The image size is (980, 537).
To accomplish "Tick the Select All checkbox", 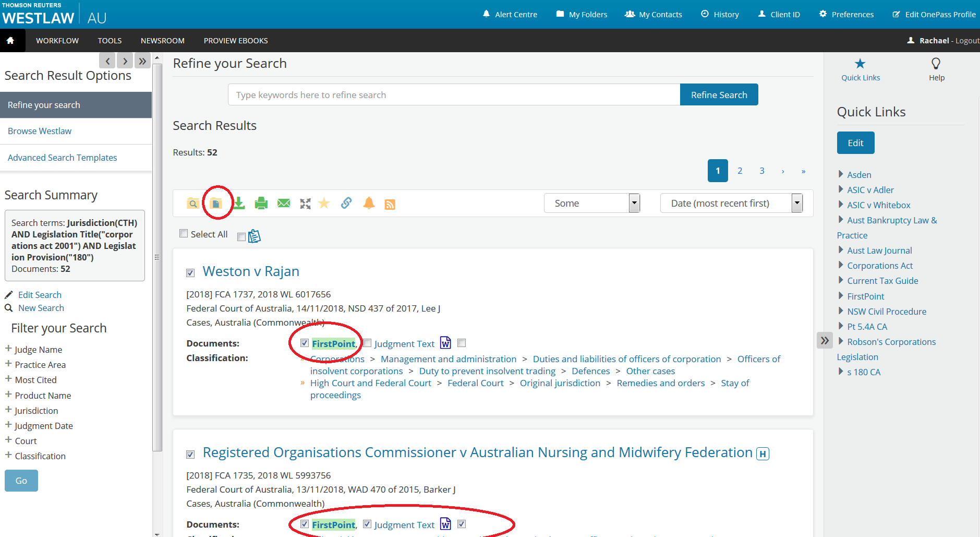I will click(184, 234).
